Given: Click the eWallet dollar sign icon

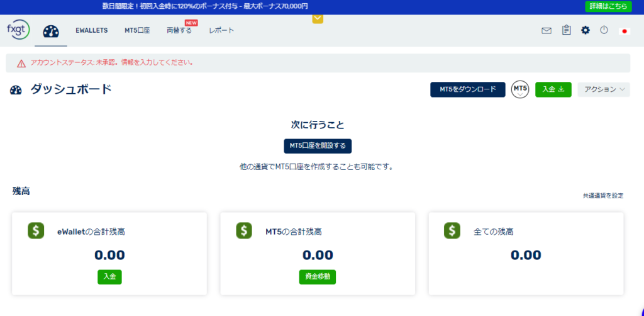Looking at the screenshot, I should pos(36,231).
